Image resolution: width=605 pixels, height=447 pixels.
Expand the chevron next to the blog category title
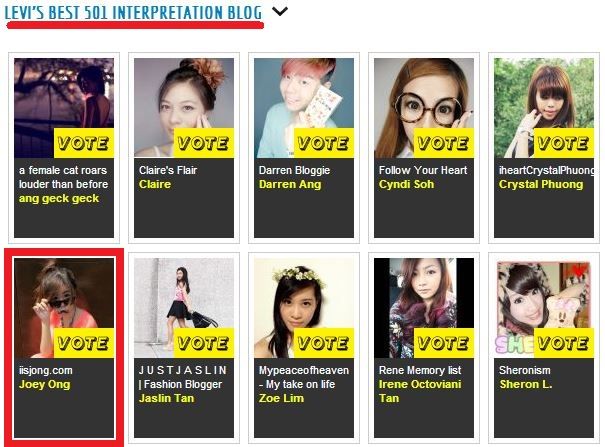click(x=280, y=12)
